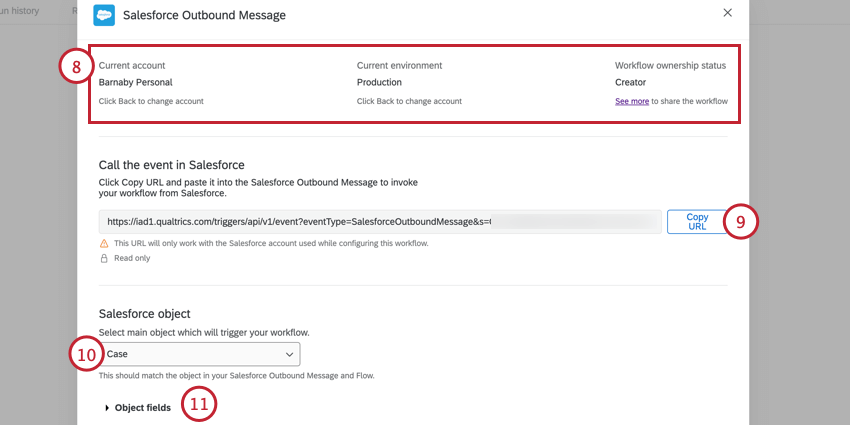Click the number 9 annotation circle
Screen dimensions: 850x425
click(x=741, y=221)
